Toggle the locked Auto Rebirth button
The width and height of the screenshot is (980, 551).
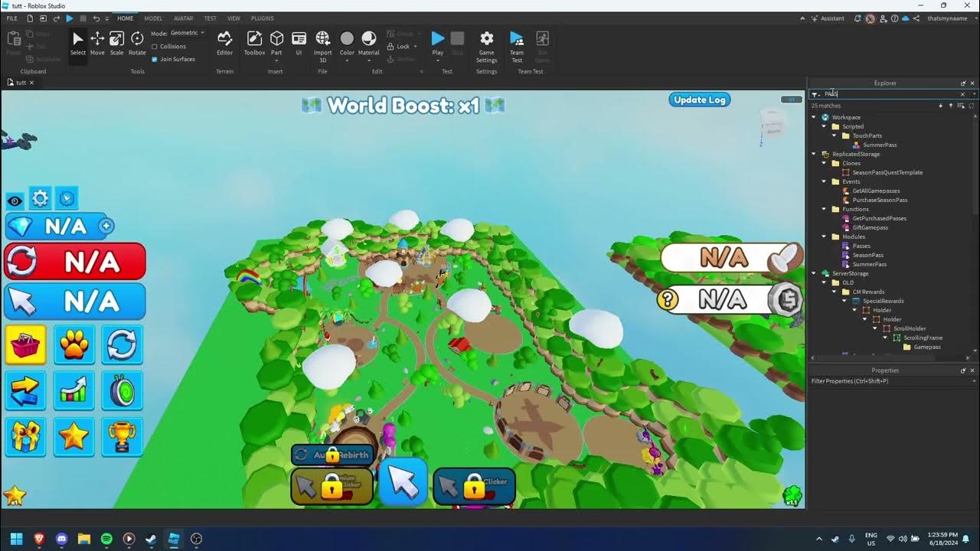[x=332, y=455]
